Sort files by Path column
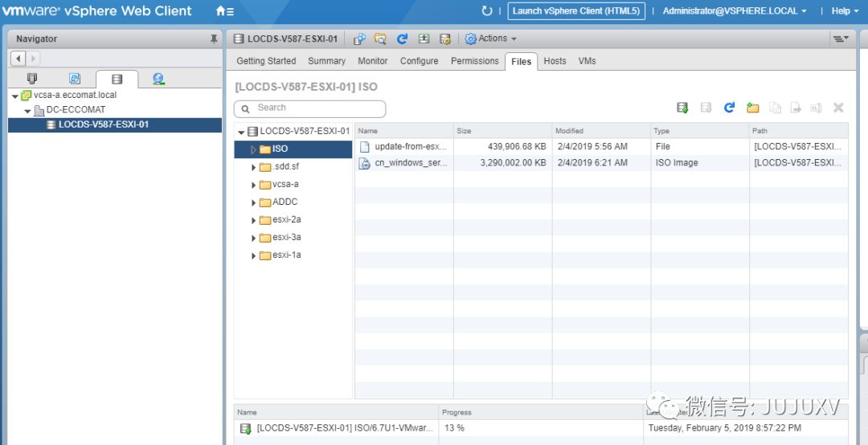This screenshot has height=445, width=868. (799, 131)
